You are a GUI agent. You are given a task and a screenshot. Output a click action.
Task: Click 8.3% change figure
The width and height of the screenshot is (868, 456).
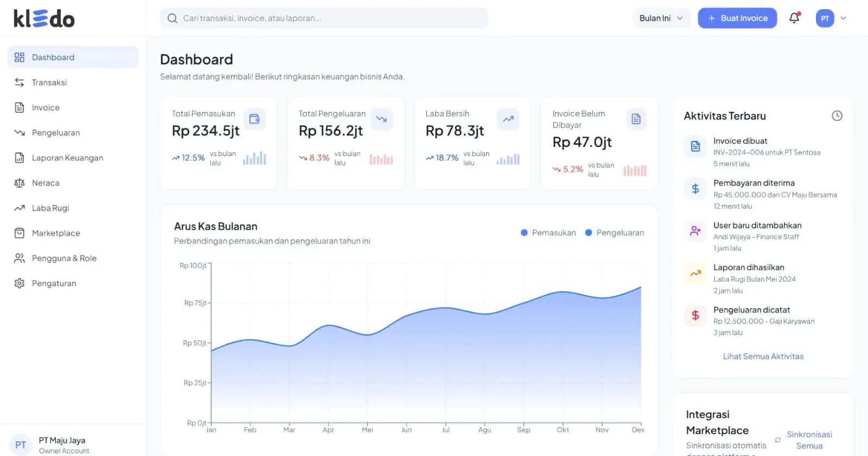(x=319, y=158)
